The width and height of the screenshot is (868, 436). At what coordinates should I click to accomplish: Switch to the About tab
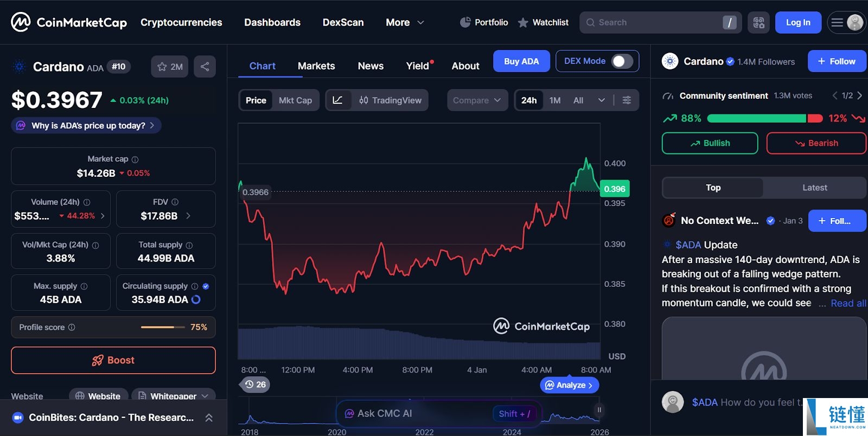tap(465, 66)
